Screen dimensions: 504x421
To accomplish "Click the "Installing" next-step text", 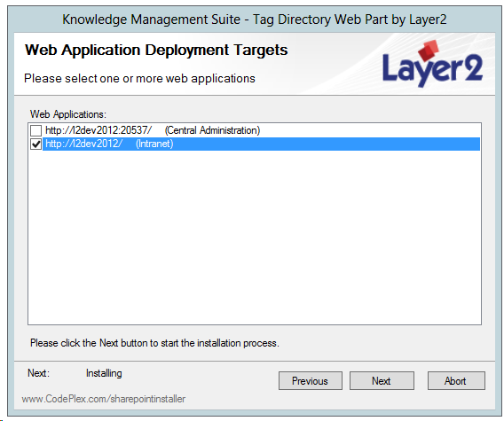I will (x=104, y=373).
